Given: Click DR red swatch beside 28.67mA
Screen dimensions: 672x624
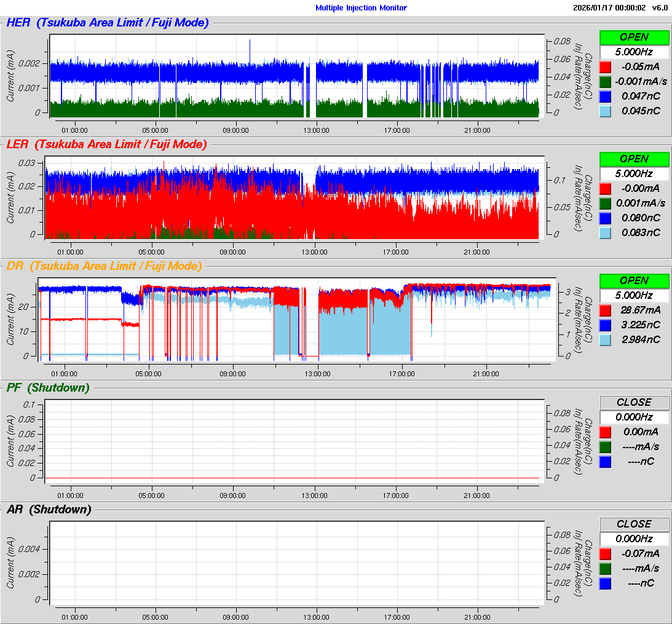Looking at the screenshot, I should [605, 310].
